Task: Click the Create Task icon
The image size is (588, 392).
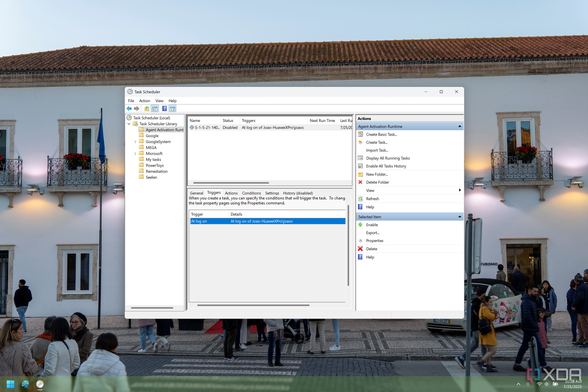Action: click(361, 142)
